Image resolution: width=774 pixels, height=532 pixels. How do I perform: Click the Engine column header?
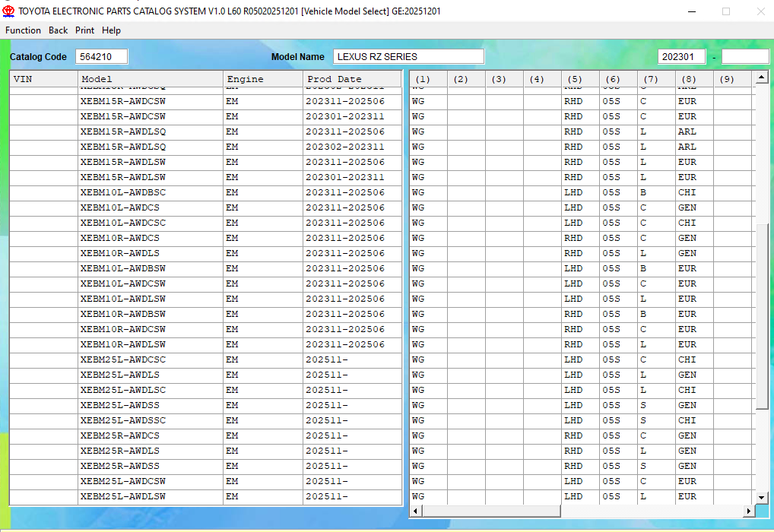tap(262, 79)
